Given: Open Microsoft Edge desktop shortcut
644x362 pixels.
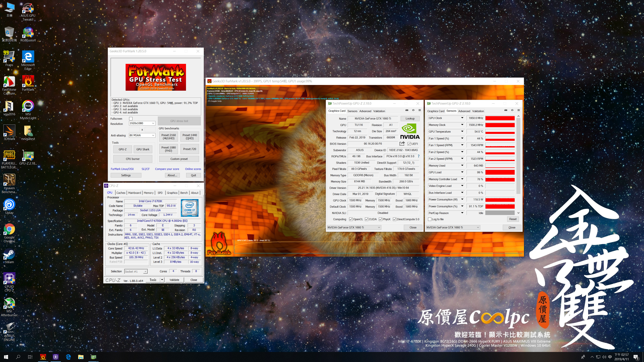Looking at the screenshot, I should (x=28, y=61).
